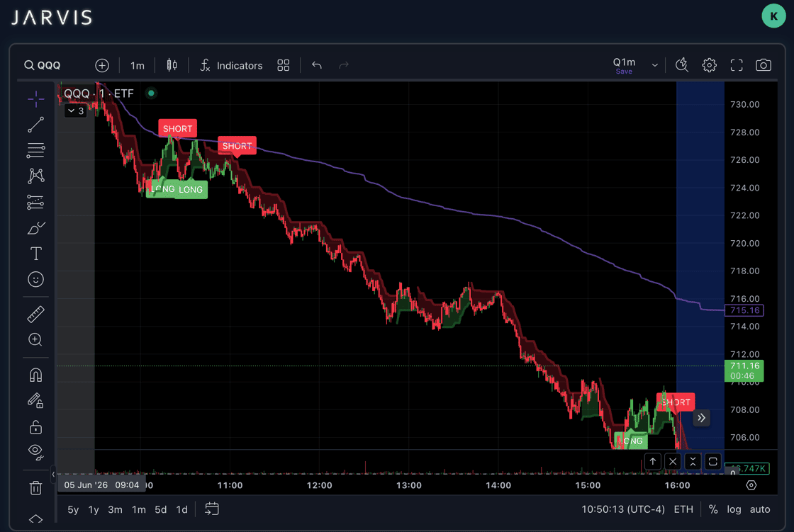Set date range to 3m

[x=115, y=510]
